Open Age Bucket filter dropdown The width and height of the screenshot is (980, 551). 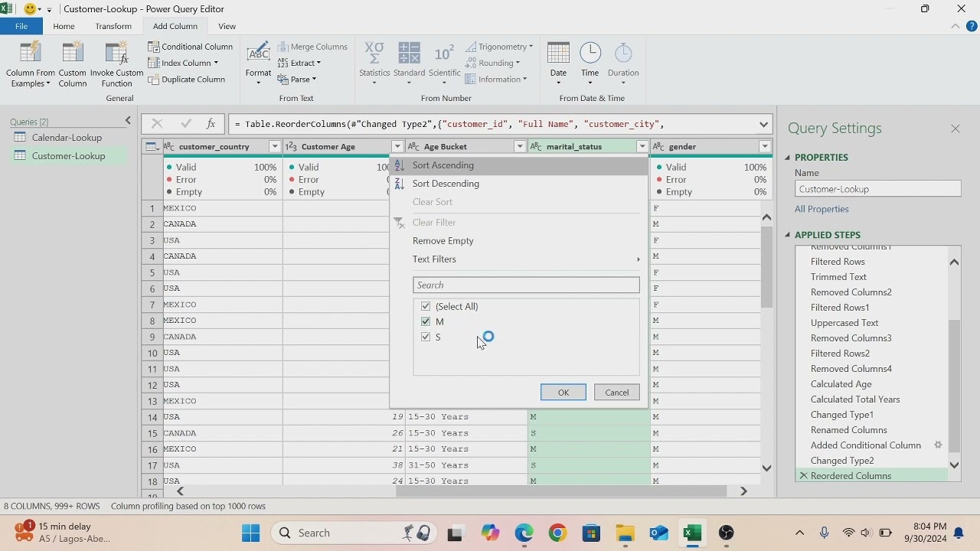coord(519,146)
